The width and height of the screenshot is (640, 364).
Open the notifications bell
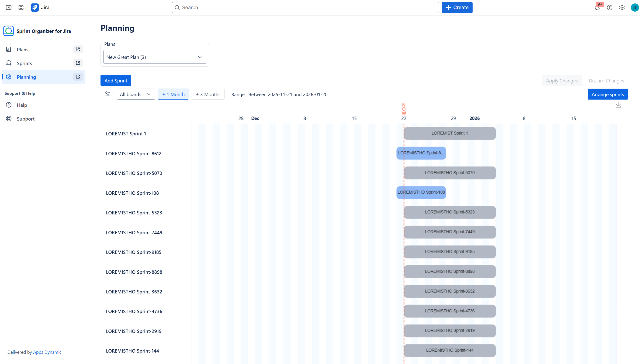[597, 8]
